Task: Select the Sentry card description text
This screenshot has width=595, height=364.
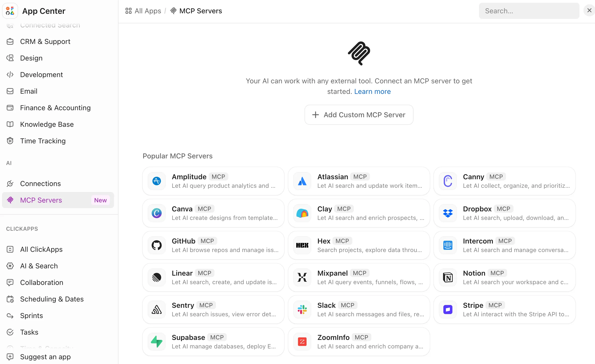Action: 224,314
